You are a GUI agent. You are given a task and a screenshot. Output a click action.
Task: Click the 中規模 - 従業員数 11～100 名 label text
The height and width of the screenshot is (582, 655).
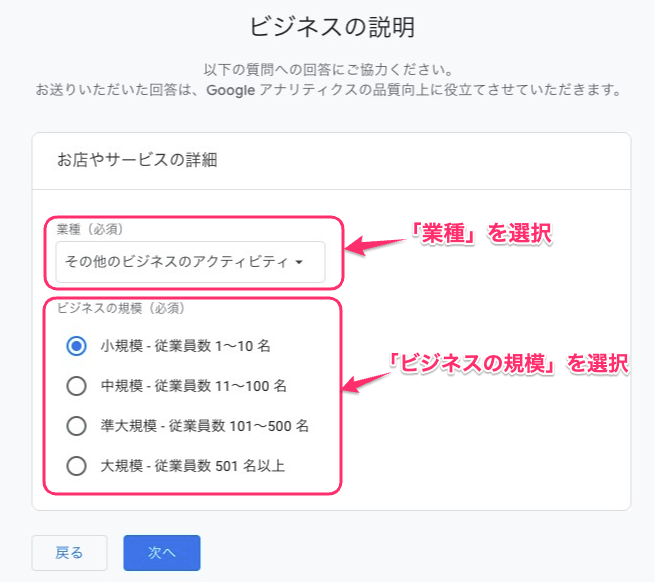(194, 386)
